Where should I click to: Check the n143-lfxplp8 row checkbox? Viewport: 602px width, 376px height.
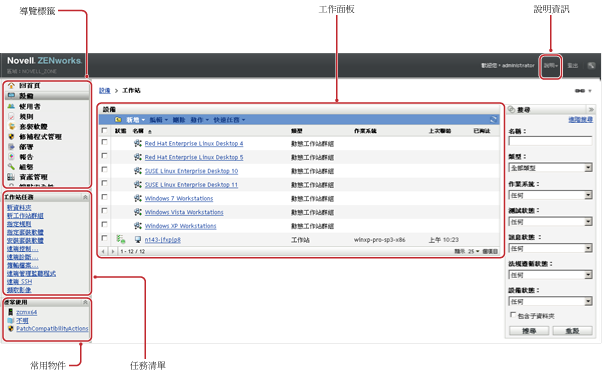[x=104, y=238]
